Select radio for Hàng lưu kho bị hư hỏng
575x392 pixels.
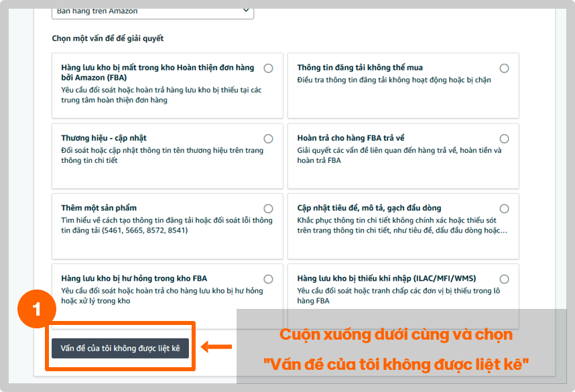269,279
